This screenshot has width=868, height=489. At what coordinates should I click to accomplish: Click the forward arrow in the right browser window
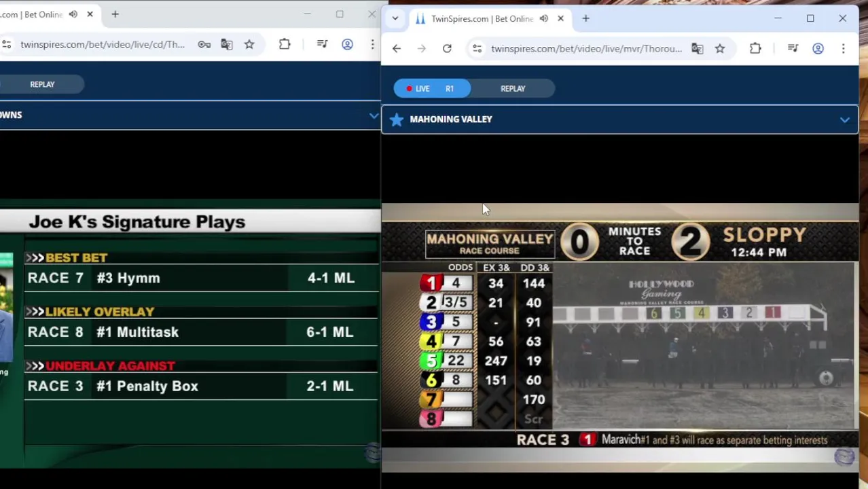(x=422, y=48)
